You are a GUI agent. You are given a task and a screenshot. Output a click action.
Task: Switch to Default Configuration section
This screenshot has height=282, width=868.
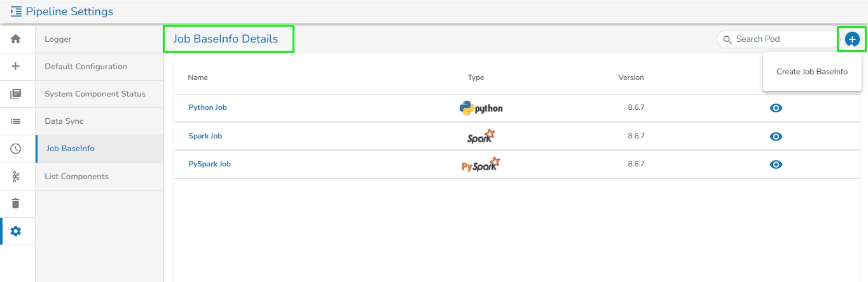pos(86,67)
